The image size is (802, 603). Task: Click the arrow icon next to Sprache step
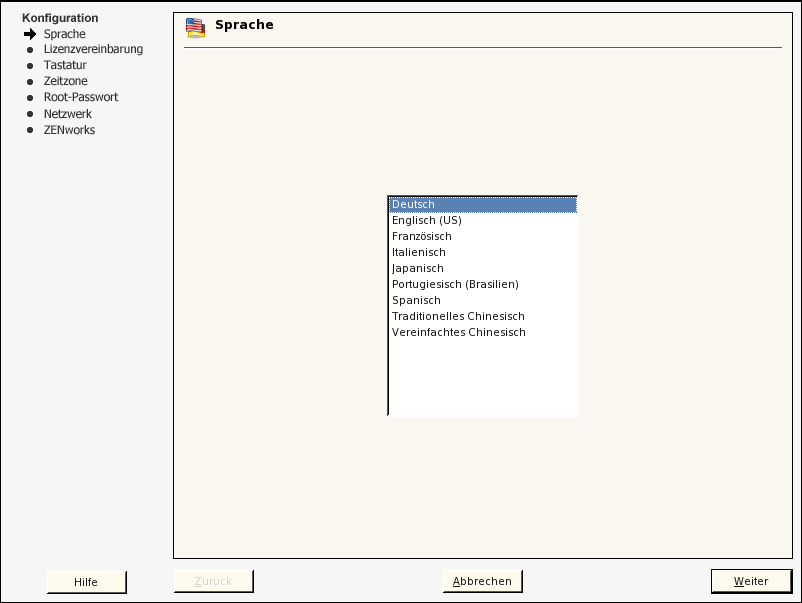coord(30,34)
